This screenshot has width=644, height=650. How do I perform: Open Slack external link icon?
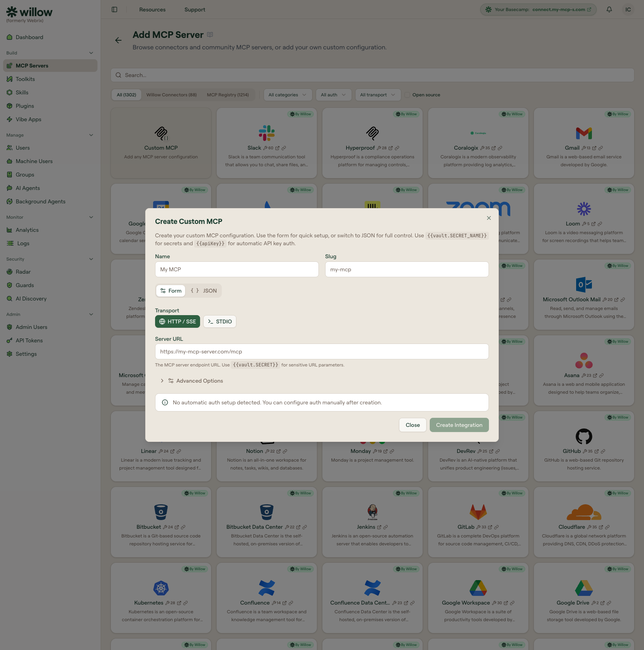point(277,148)
